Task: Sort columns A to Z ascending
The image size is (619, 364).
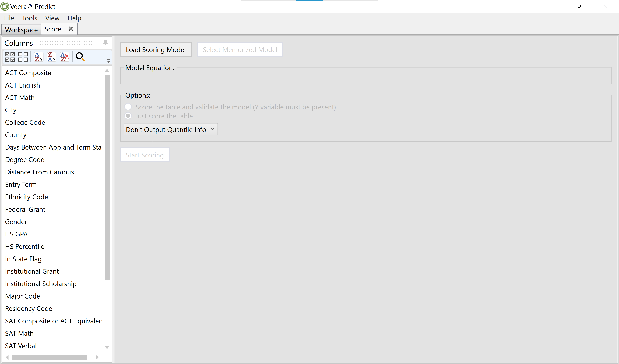Action: (39, 57)
